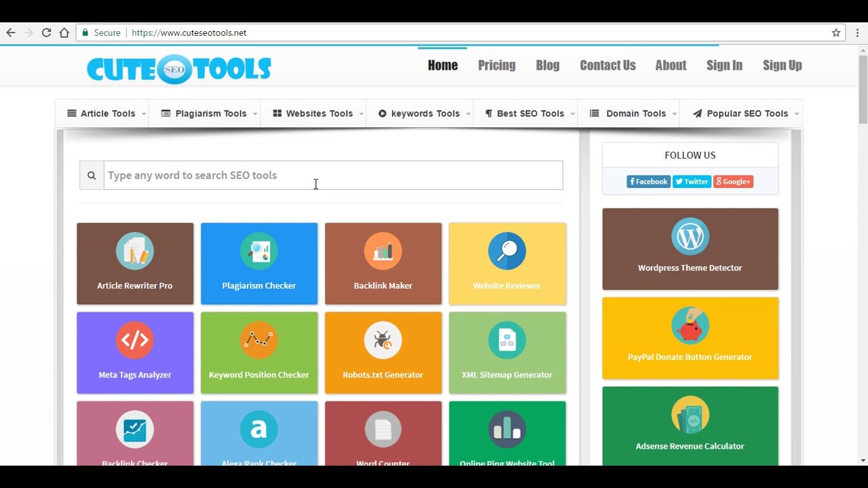This screenshot has width=868, height=488.
Task: Open the Alexa Rank Checker icon
Action: (259, 430)
